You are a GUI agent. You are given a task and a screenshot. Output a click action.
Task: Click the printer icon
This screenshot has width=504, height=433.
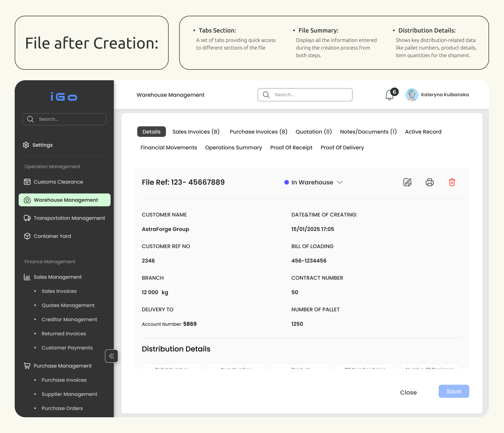430,182
